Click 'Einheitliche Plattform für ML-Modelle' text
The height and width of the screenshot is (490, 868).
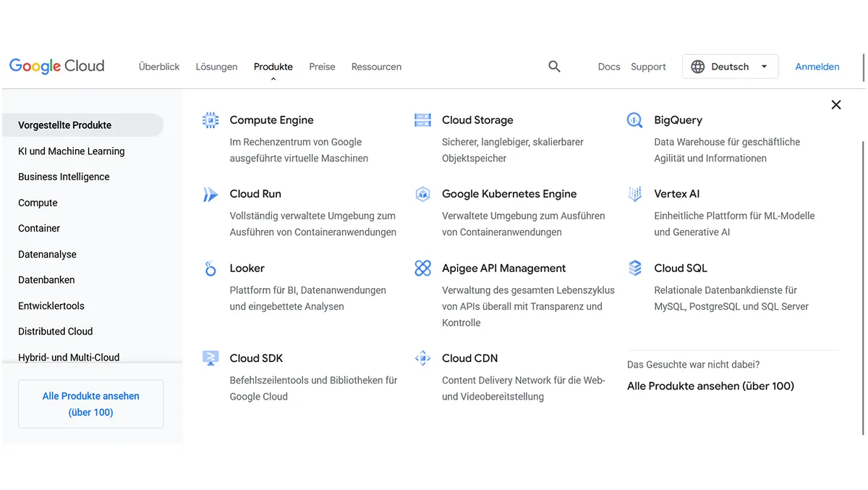pyautogui.click(x=734, y=216)
